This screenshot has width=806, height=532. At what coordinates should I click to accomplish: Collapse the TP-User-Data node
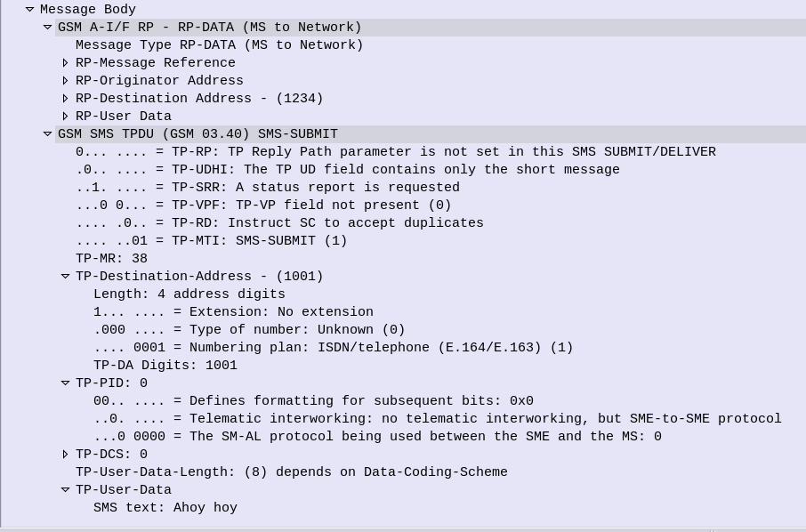[x=65, y=490]
